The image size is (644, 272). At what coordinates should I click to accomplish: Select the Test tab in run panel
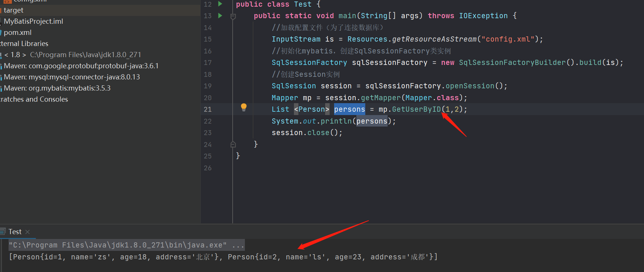pyautogui.click(x=15, y=232)
